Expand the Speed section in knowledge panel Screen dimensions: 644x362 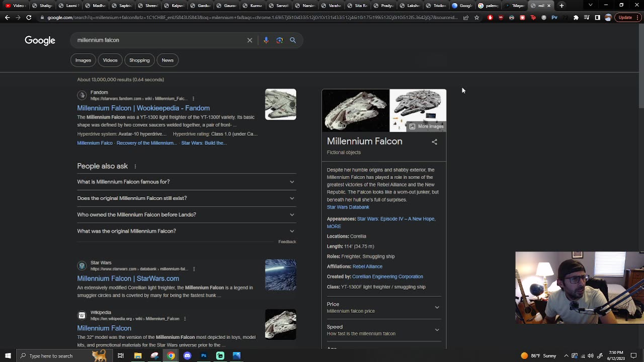coord(383,330)
